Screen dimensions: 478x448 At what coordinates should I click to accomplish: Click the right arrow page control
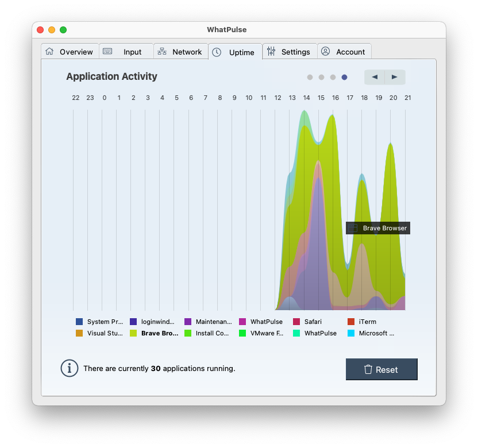point(393,77)
